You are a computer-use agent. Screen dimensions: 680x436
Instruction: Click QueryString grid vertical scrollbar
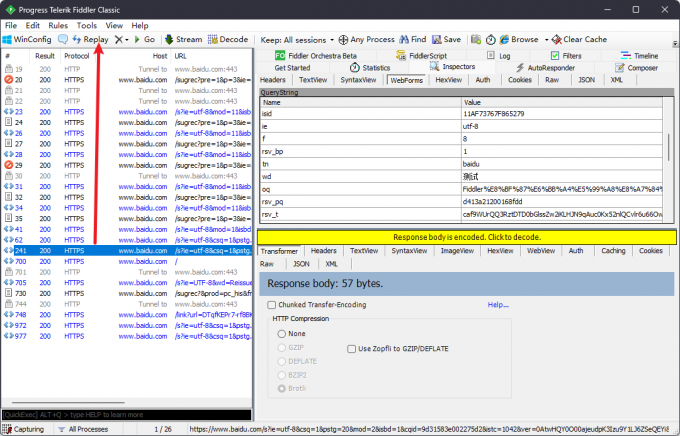(x=669, y=148)
